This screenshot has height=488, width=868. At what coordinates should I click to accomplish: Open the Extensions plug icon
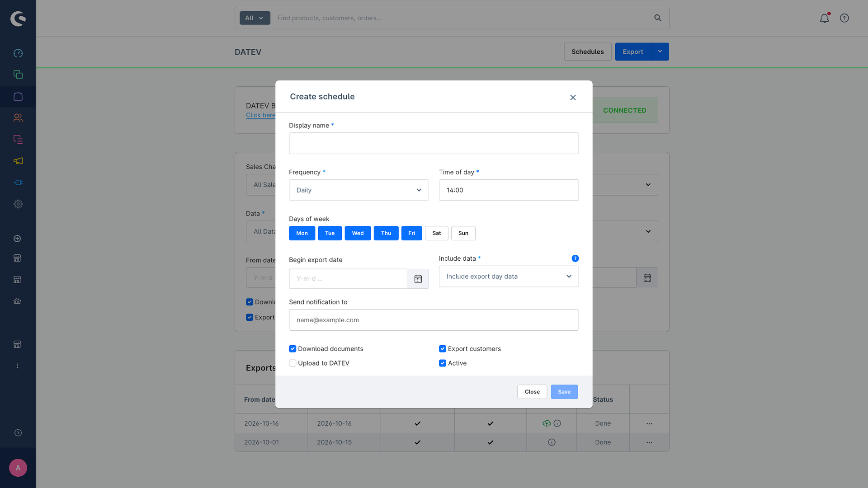(x=18, y=183)
